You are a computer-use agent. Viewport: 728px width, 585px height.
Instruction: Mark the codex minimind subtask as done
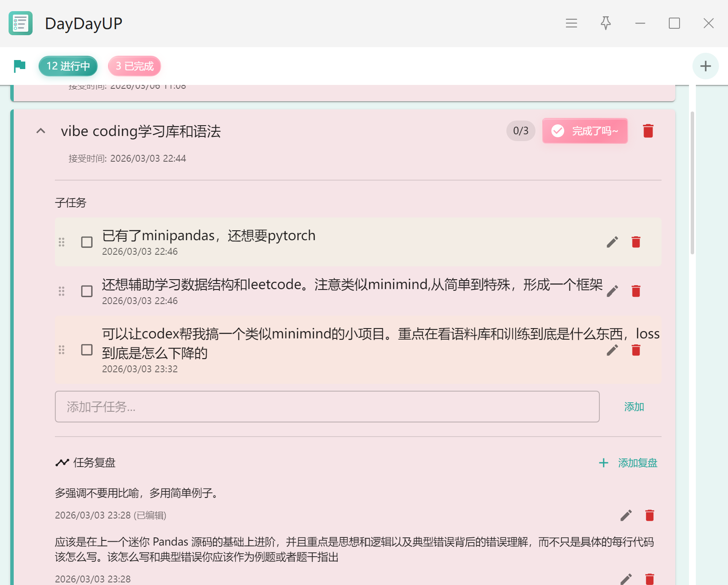pos(87,350)
